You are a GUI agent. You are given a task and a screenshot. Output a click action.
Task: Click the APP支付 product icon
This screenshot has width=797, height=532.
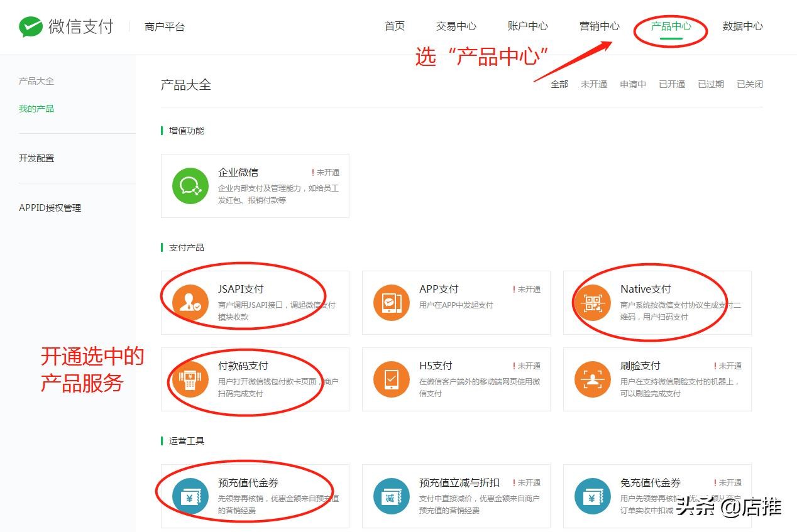point(392,303)
